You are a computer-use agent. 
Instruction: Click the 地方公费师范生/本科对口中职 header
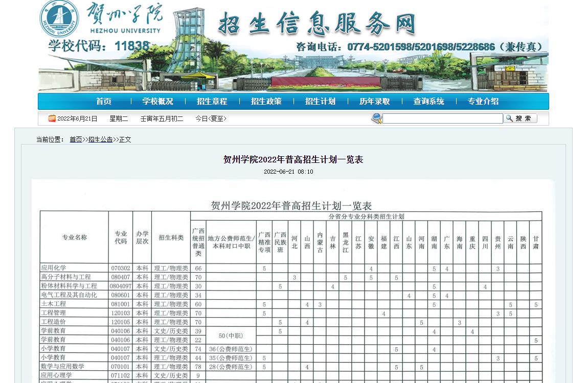click(x=232, y=242)
